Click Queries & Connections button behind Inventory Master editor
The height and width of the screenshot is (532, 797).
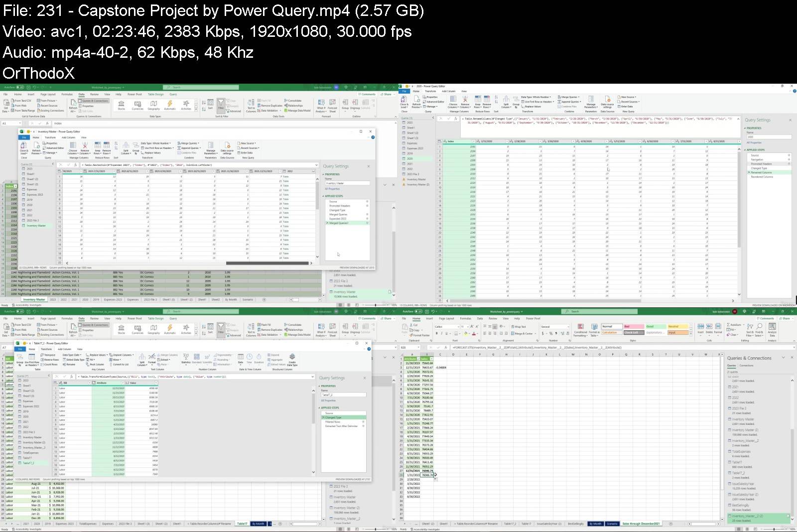coord(94,101)
